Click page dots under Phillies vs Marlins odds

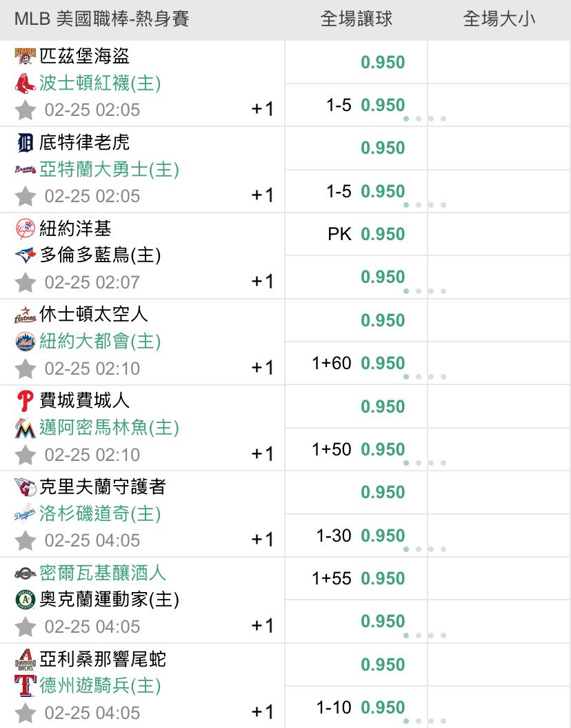point(424,463)
